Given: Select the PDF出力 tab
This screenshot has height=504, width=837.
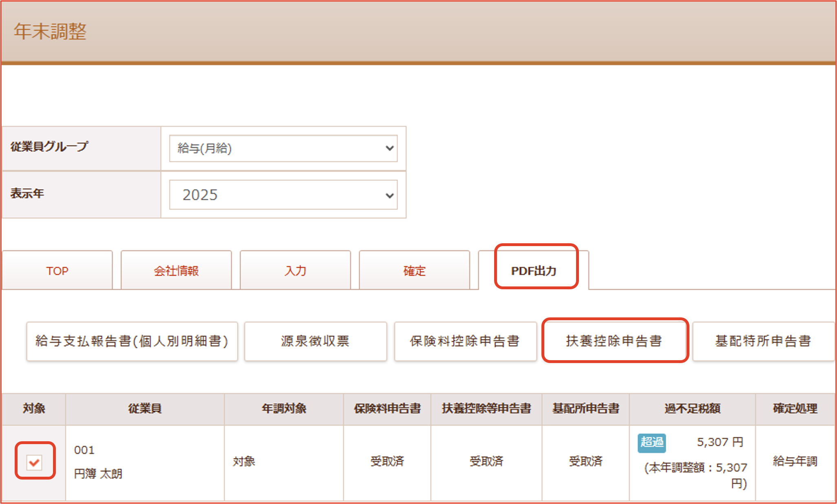Looking at the screenshot, I should click(534, 271).
